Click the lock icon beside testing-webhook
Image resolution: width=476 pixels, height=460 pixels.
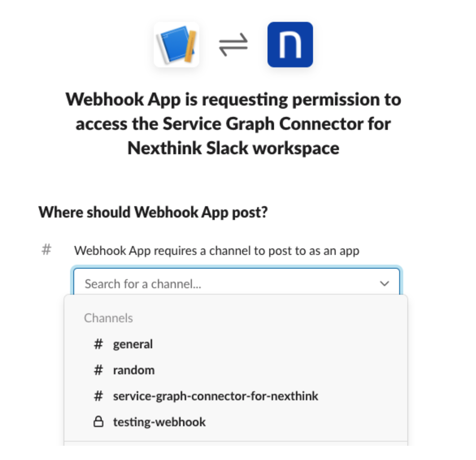(98, 422)
